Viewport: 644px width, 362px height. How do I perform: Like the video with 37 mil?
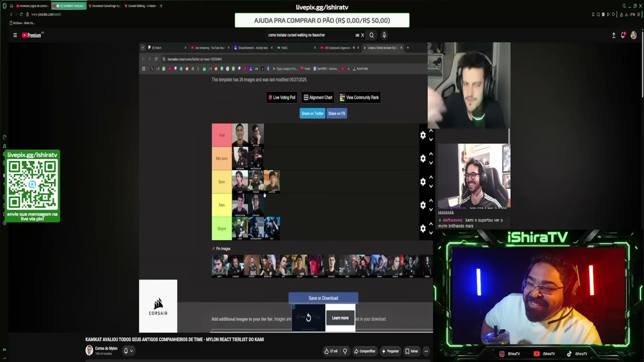pyautogui.click(x=331, y=351)
